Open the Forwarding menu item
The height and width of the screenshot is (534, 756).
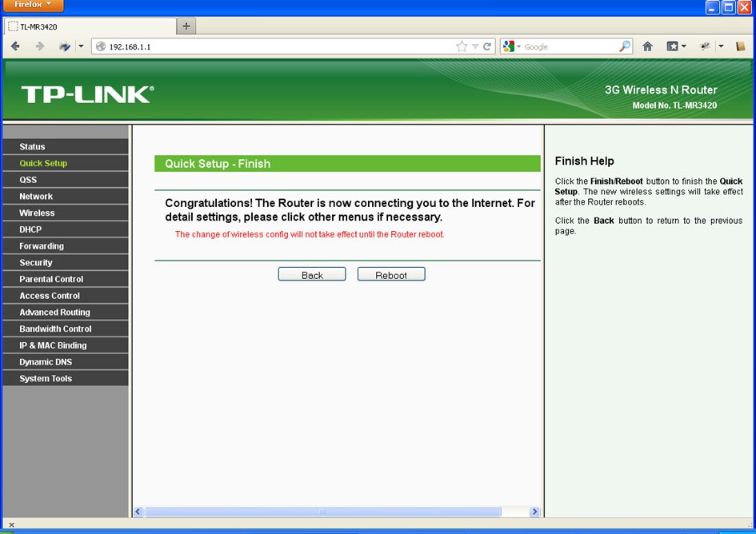pos(66,245)
